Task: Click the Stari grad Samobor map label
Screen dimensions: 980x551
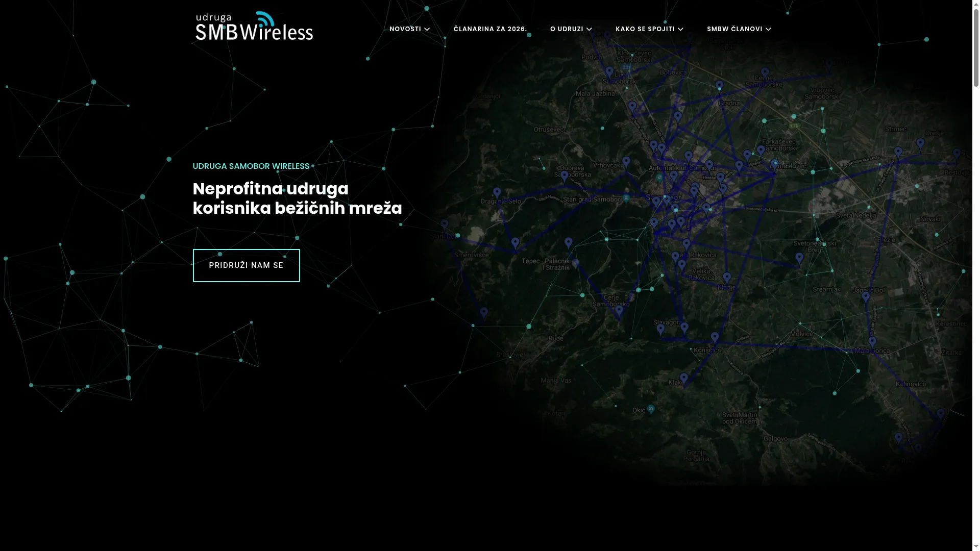Action: pos(592,199)
